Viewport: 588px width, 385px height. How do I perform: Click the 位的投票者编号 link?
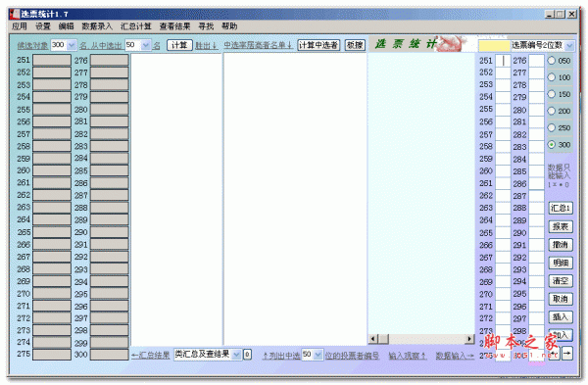[x=352, y=356]
